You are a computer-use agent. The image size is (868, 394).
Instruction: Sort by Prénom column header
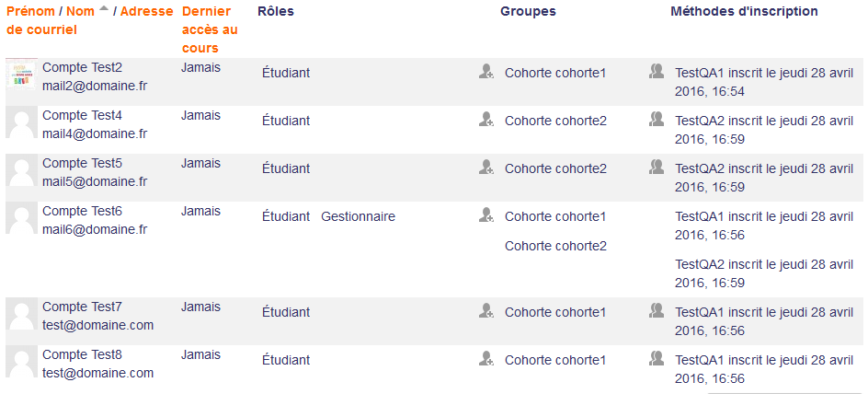pos(30,11)
